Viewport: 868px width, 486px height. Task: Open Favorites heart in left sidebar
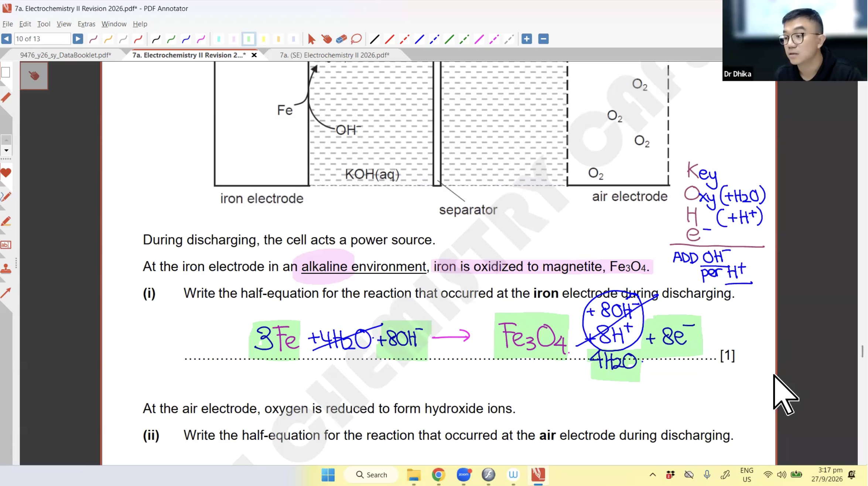[6, 173]
